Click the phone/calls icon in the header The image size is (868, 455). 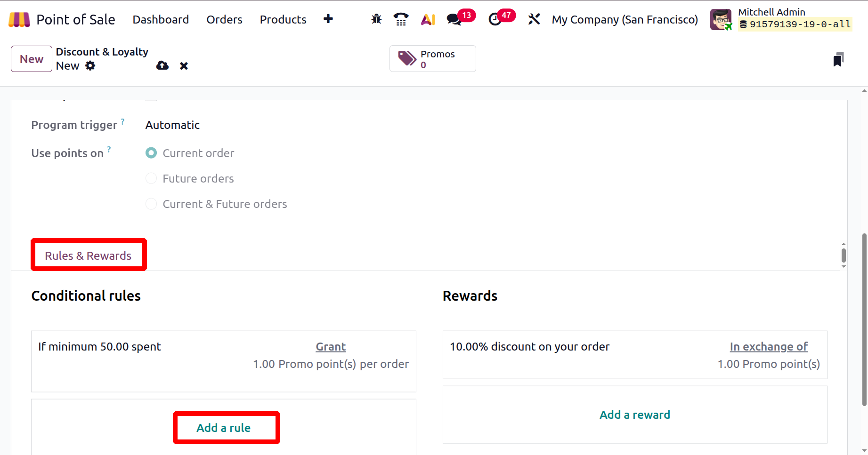click(401, 19)
